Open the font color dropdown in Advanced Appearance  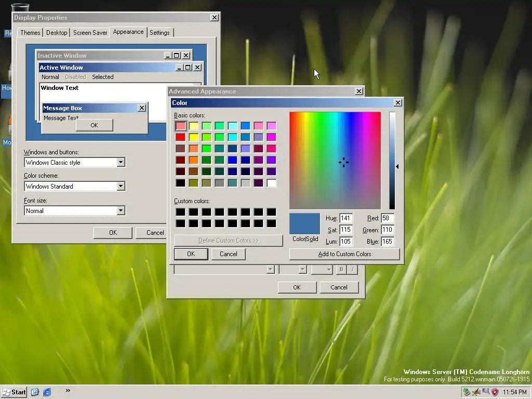coord(322,270)
